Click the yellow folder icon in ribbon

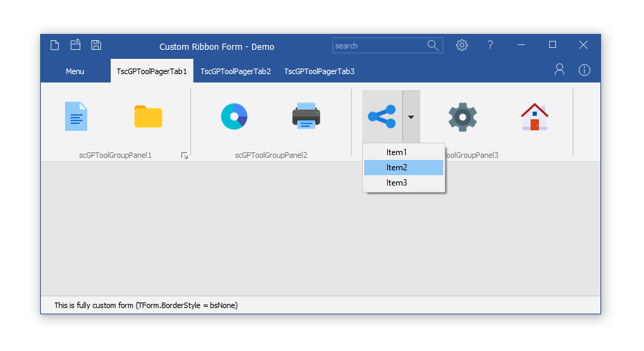click(x=148, y=116)
